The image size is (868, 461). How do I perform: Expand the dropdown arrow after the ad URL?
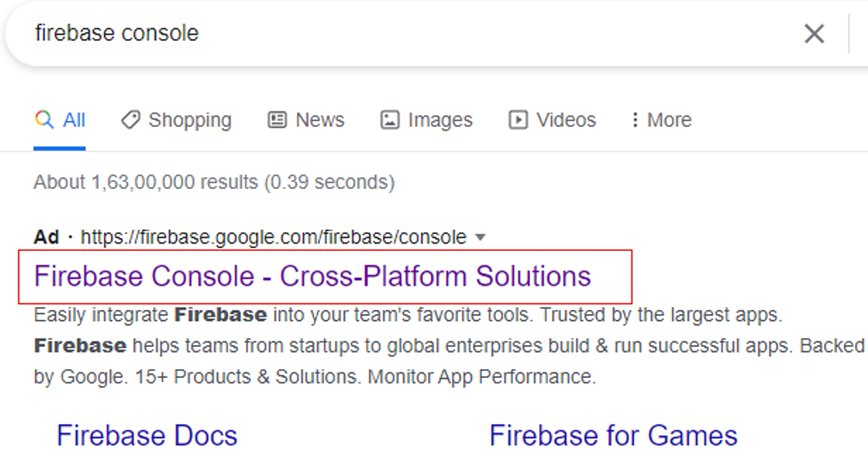[480, 237]
